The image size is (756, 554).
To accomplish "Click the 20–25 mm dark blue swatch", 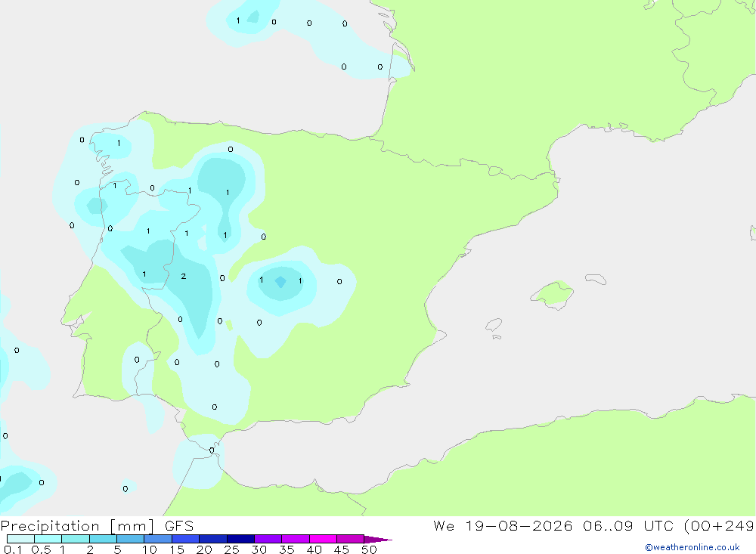I will [x=213, y=539].
